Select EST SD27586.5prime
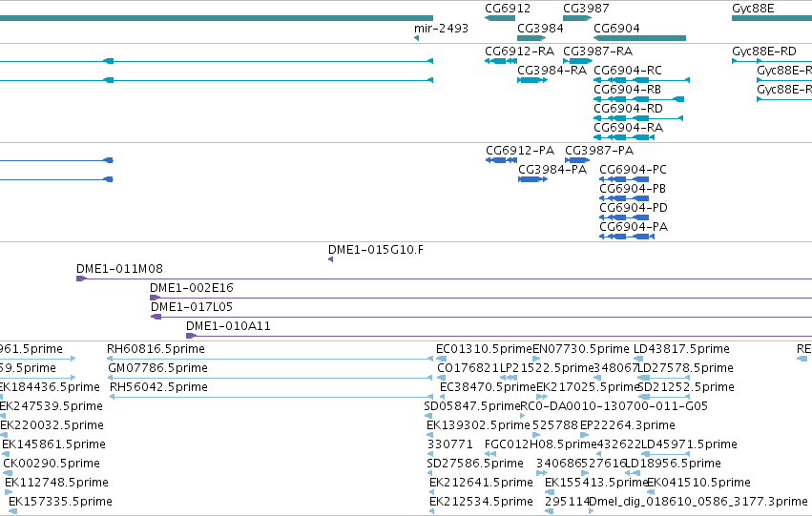The height and width of the screenshot is (516, 812). (475, 464)
